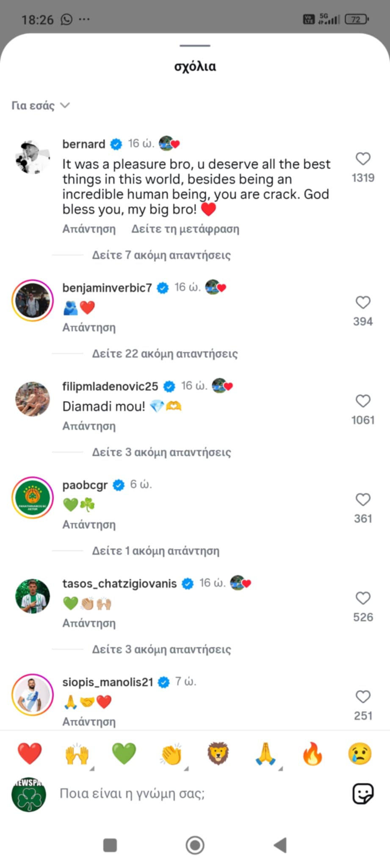Screen dimensions: 390x868
Task: Like filipmladenovic25's comment
Action: tap(363, 401)
